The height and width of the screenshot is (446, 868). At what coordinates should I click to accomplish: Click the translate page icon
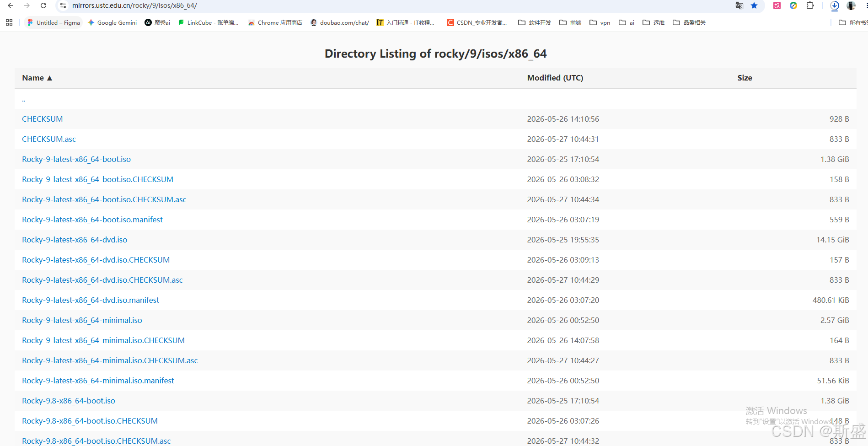point(739,5)
